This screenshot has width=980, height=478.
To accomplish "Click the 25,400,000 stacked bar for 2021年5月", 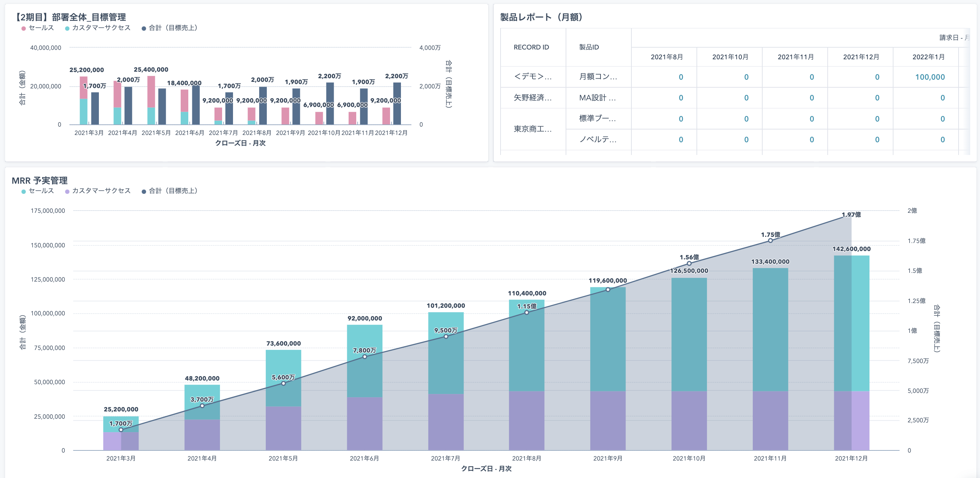I will 151,100.
